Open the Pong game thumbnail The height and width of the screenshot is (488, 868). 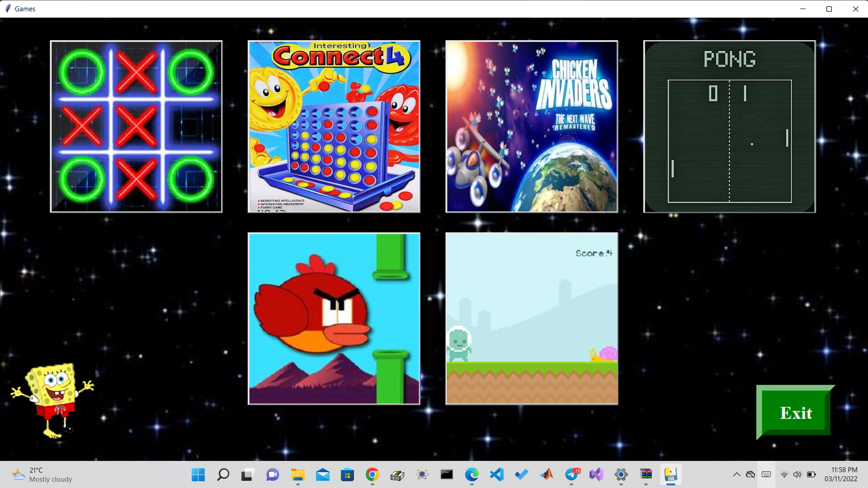[x=730, y=127]
